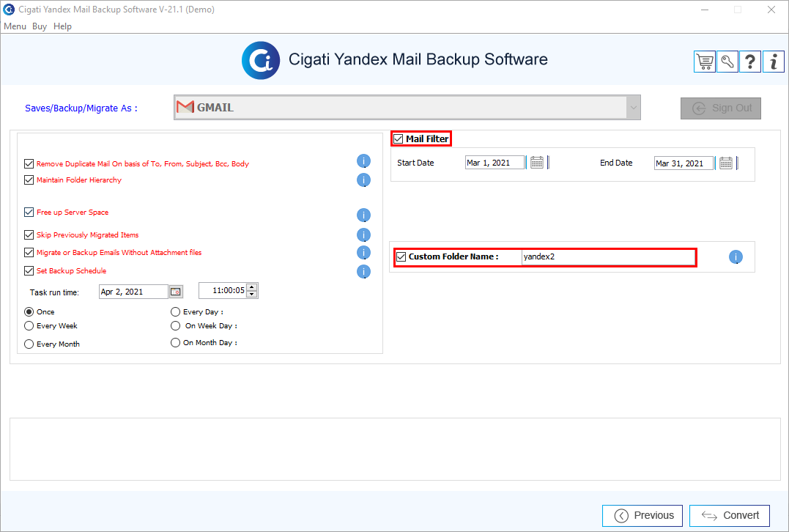The height and width of the screenshot is (532, 789).
Task: Open the Task run time calendar icon
Action: [176, 292]
